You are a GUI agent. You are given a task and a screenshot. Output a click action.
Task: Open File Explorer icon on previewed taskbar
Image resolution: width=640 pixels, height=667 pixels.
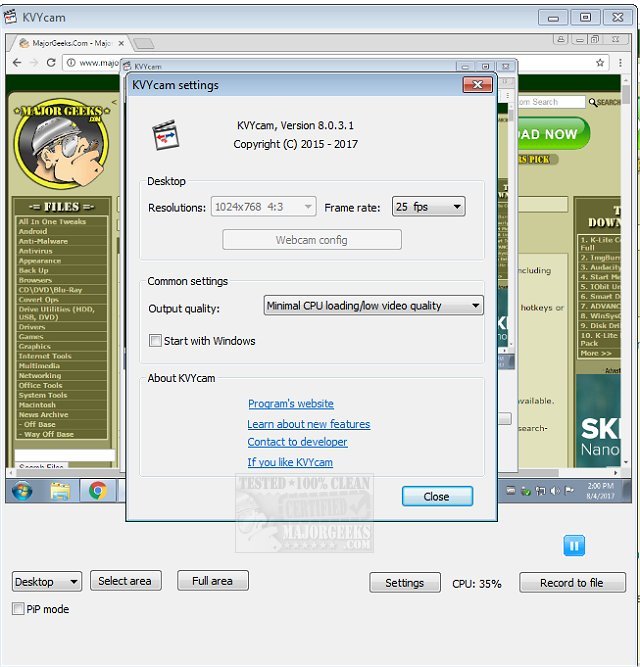60,491
